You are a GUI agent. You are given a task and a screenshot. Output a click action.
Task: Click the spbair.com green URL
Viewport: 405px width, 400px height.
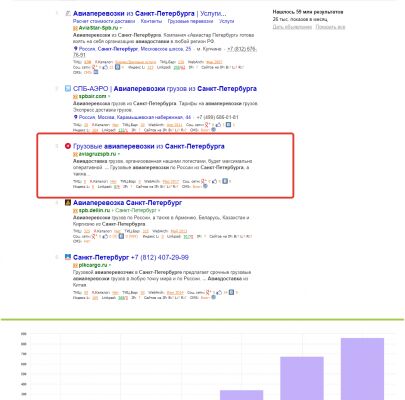tap(92, 96)
